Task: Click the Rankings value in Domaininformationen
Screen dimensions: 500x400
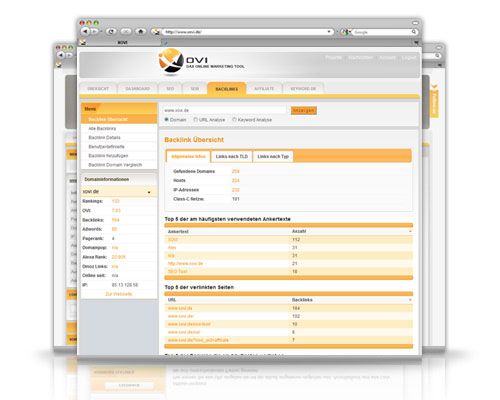Action: [x=116, y=201]
